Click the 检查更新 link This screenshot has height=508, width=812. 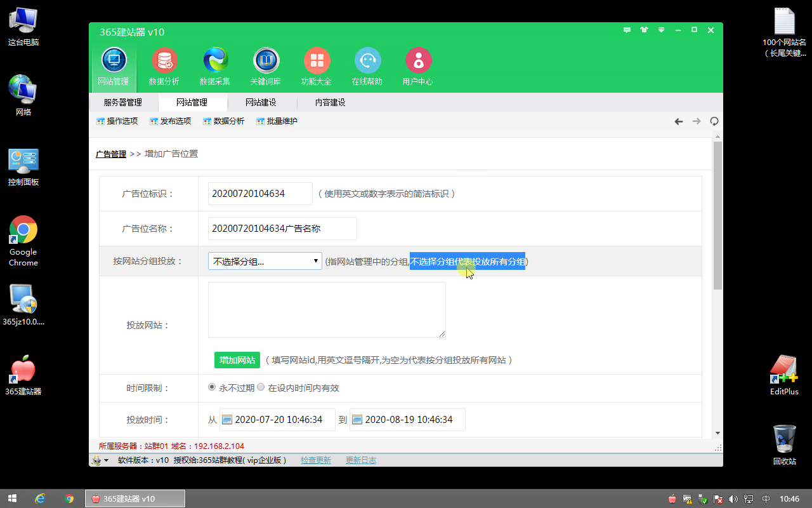click(316, 460)
